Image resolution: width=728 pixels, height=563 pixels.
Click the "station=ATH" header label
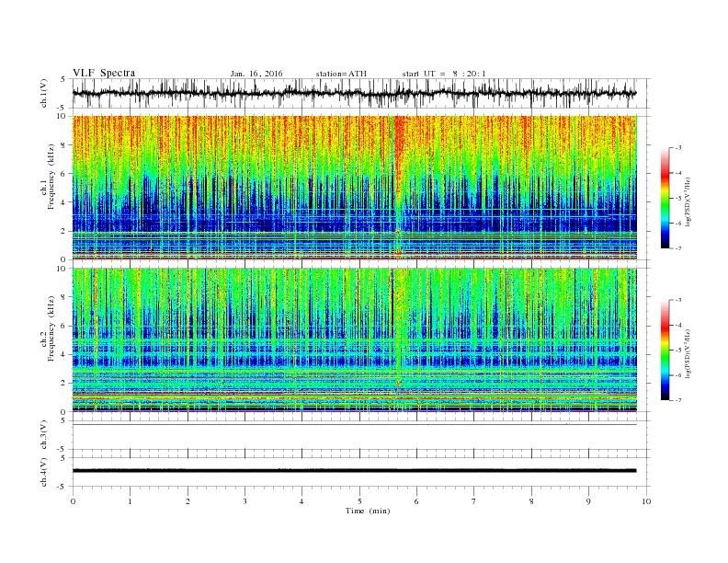341,74
